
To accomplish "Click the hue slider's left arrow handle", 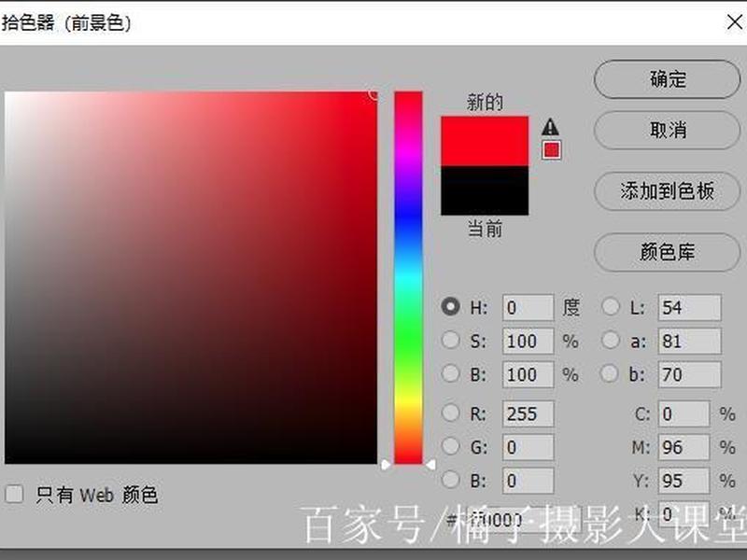I will click(x=386, y=464).
